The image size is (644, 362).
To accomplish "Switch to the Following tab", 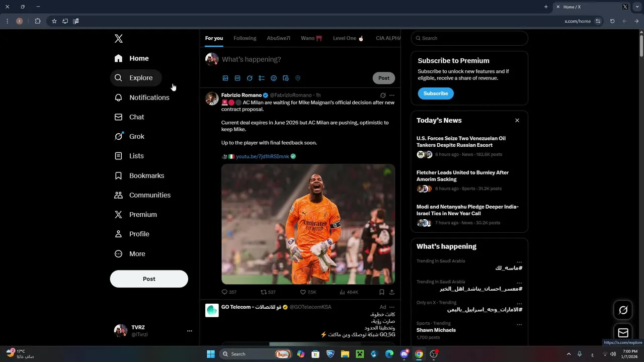I will [x=245, y=38].
